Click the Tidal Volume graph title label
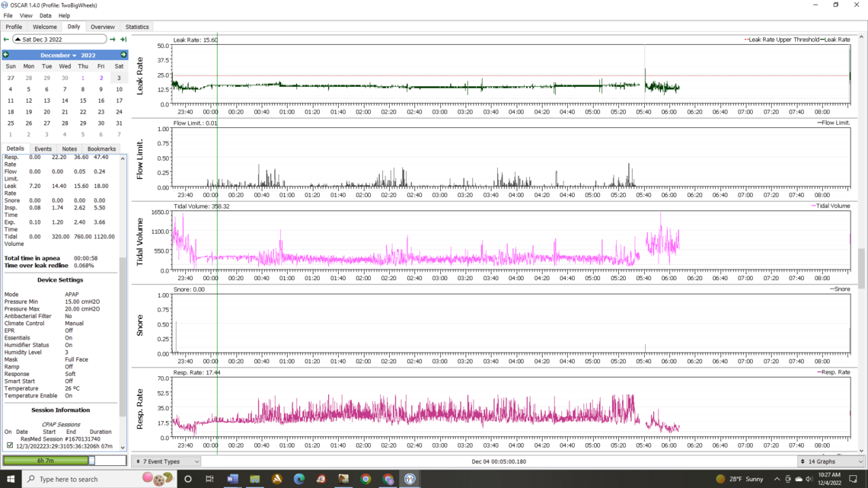Screen dimensions: 868x488 tap(139, 242)
